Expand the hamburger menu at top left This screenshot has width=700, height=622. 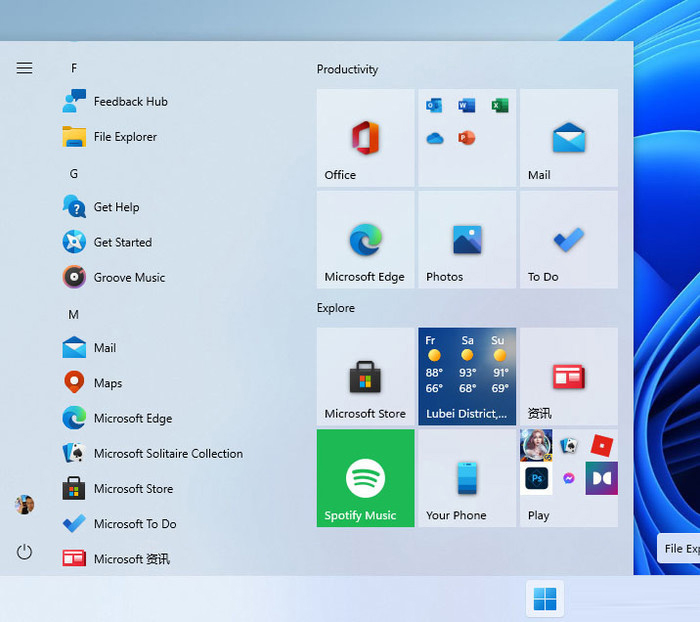click(25, 68)
